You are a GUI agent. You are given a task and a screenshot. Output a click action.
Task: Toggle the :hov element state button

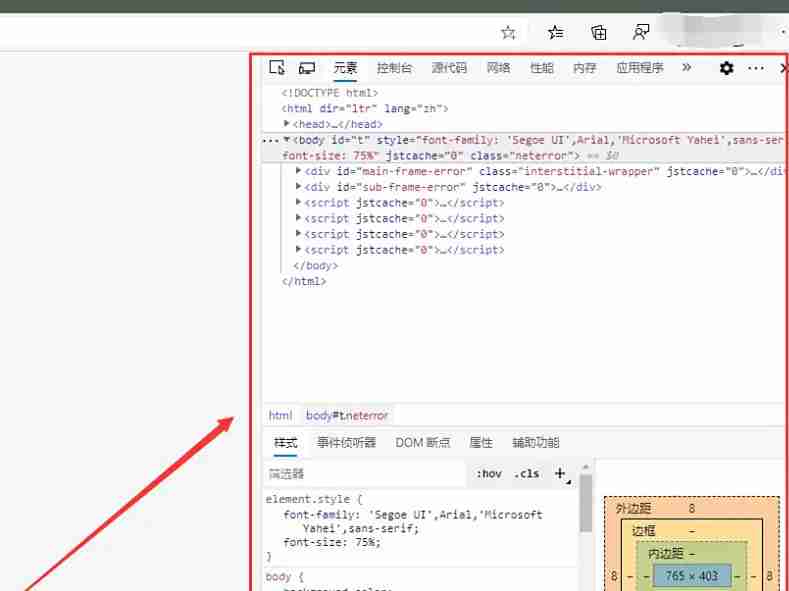click(489, 474)
